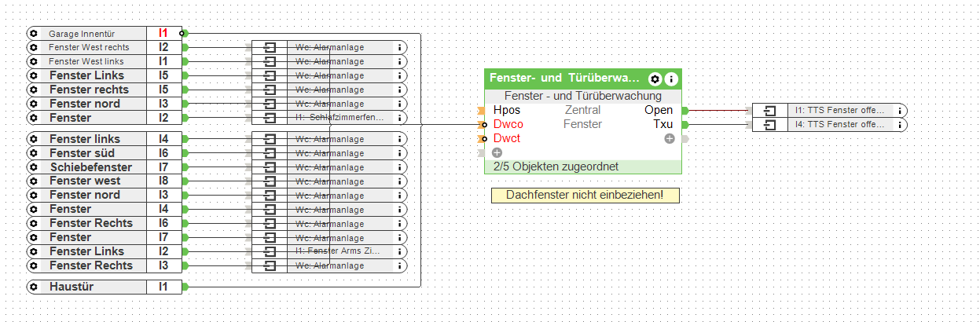Click the Hpos input on the monitoring block
Viewport: 980px width, 322px height.
[506, 110]
